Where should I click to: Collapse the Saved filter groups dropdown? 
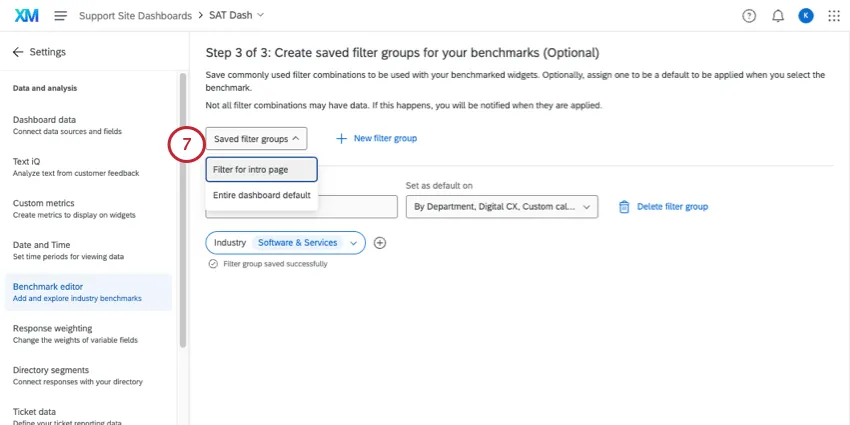[256, 139]
